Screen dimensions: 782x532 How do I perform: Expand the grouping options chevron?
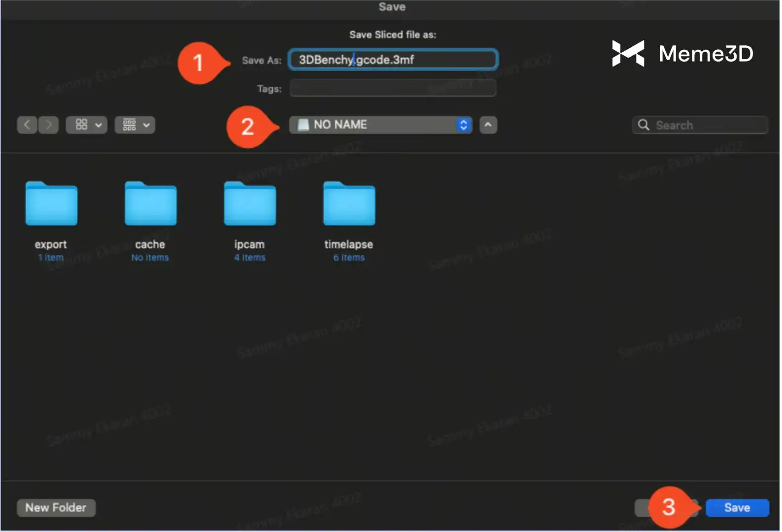[x=146, y=125]
